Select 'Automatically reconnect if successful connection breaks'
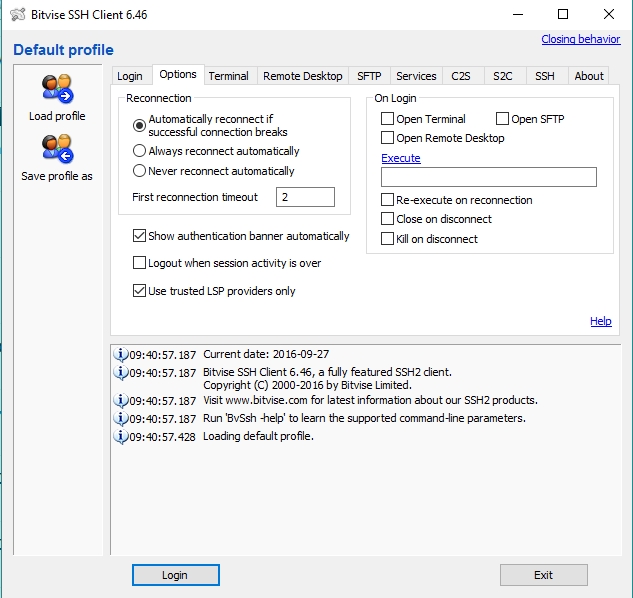The image size is (633, 598). pyautogui.click(x=139, y=126)
